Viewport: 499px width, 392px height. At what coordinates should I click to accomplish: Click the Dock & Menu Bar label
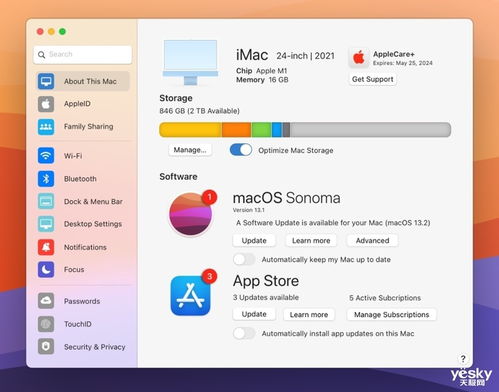(x=93, y=201)
